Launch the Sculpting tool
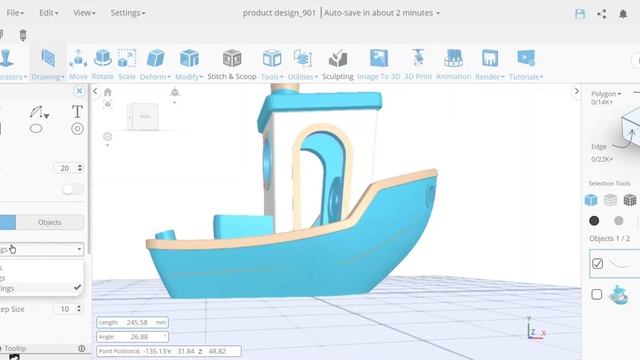This screenshot has width=640, height=360. click(x=338, y=64)
